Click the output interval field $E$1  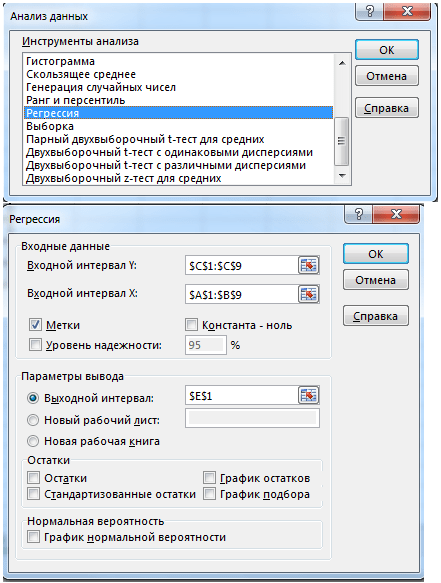(x=242, y=395)
